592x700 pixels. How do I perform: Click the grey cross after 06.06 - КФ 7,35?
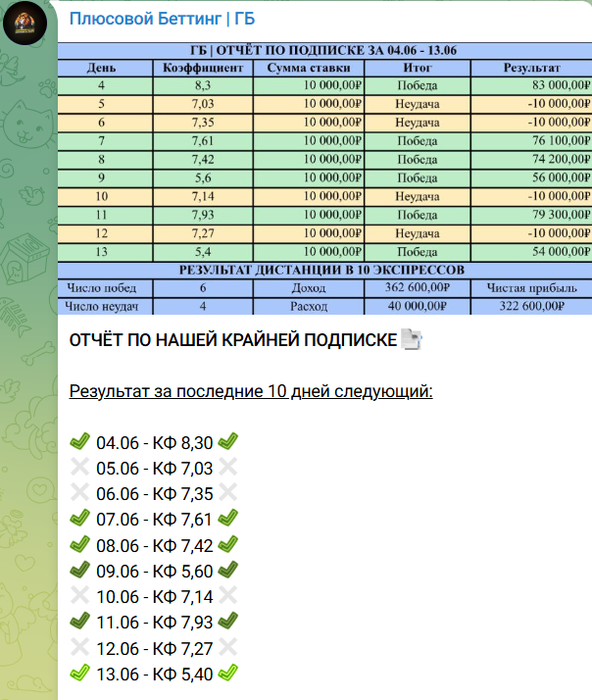(227, 493)
